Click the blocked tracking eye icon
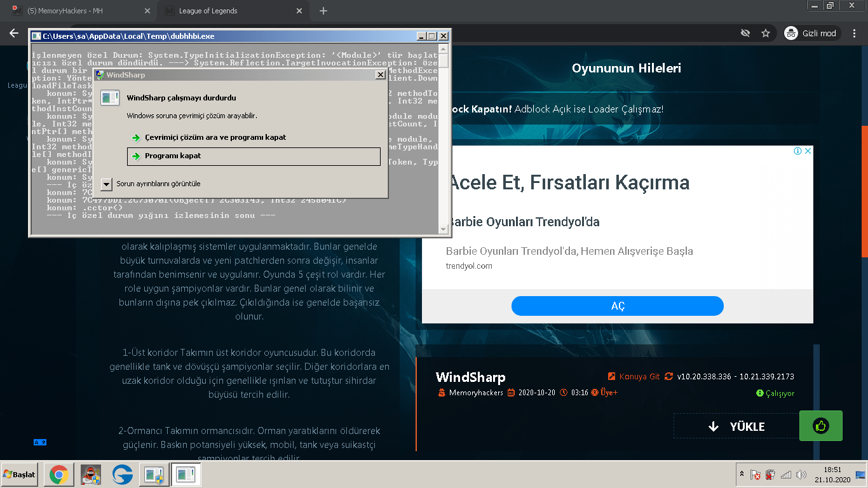Image resolution: width=868 pixels, height=488 pixels. click(745, 33)
